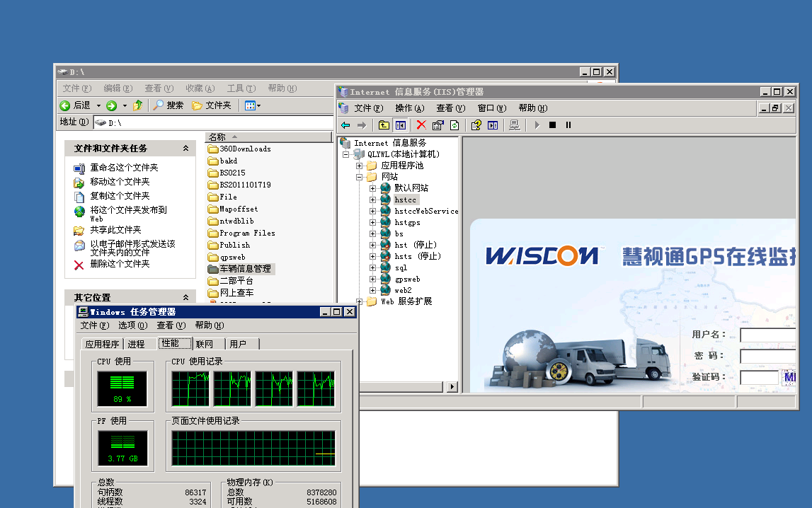Image resolution: width=812 pixels, height=508 pixels.
Task: Expand the Web 服务扩展 tree node
Action: click(x=359, y=301)
